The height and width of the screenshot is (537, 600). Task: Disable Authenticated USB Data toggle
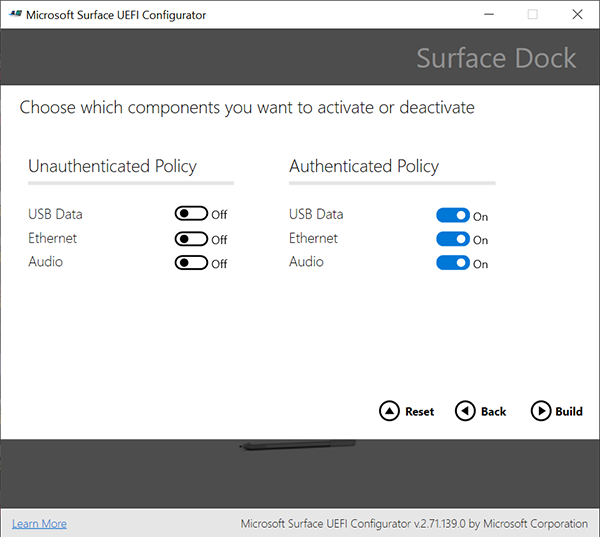coord(453,215)
